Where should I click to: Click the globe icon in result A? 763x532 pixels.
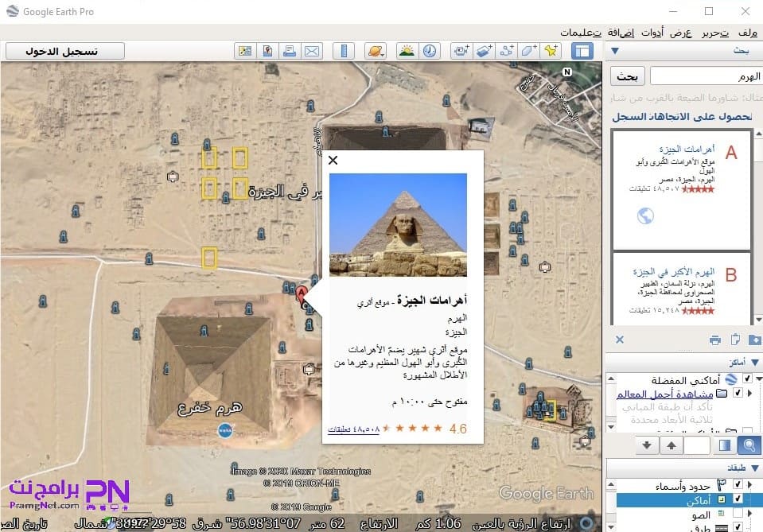pos(646,216)
